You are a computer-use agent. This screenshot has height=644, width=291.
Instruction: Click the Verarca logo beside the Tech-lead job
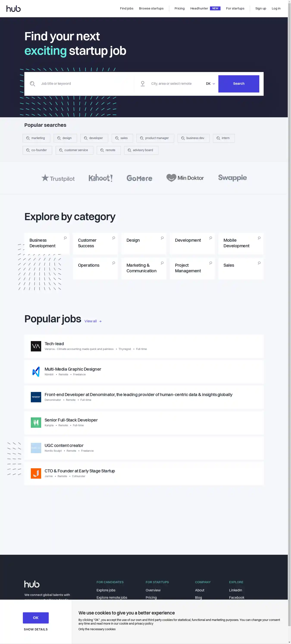click(36, 346)
